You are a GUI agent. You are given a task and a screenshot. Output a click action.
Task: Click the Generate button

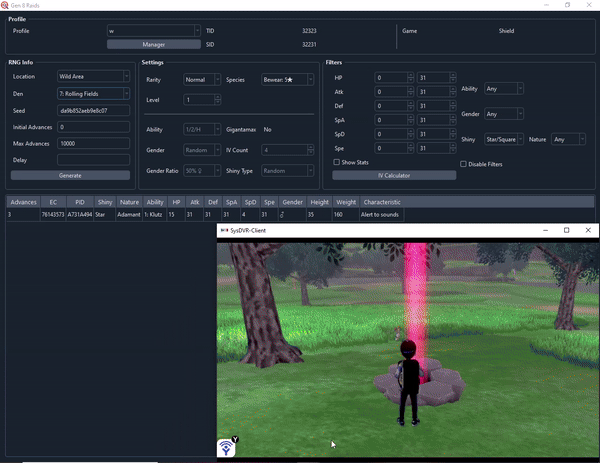coord(70,175)
